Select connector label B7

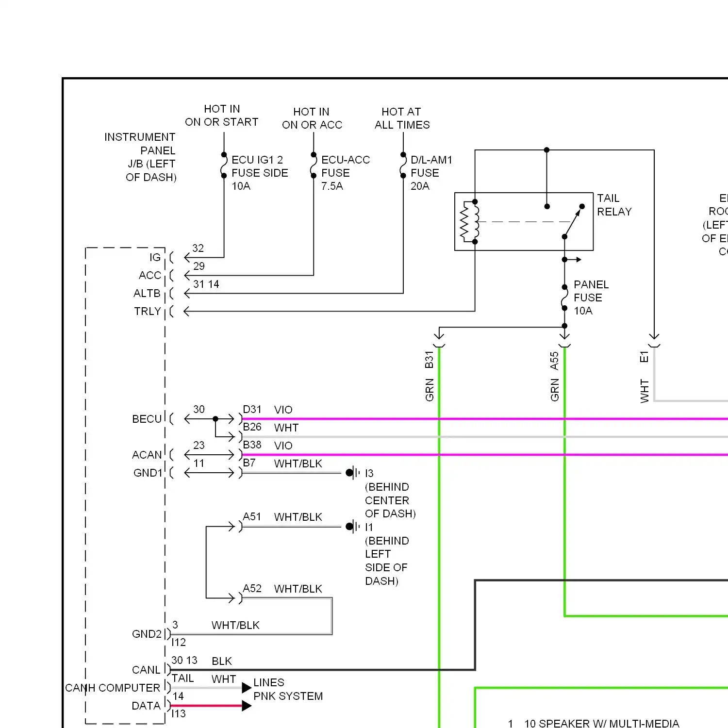(x=249, y=463)
